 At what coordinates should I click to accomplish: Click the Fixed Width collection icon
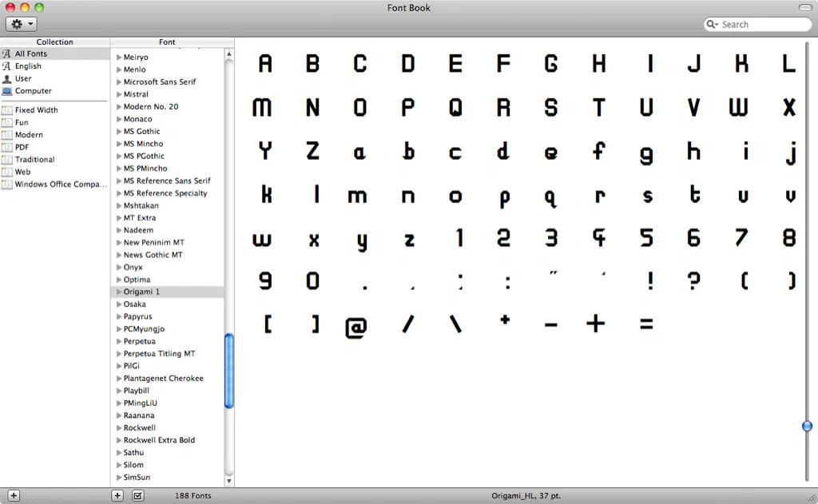pyautogui.click(x=7, y=110)
